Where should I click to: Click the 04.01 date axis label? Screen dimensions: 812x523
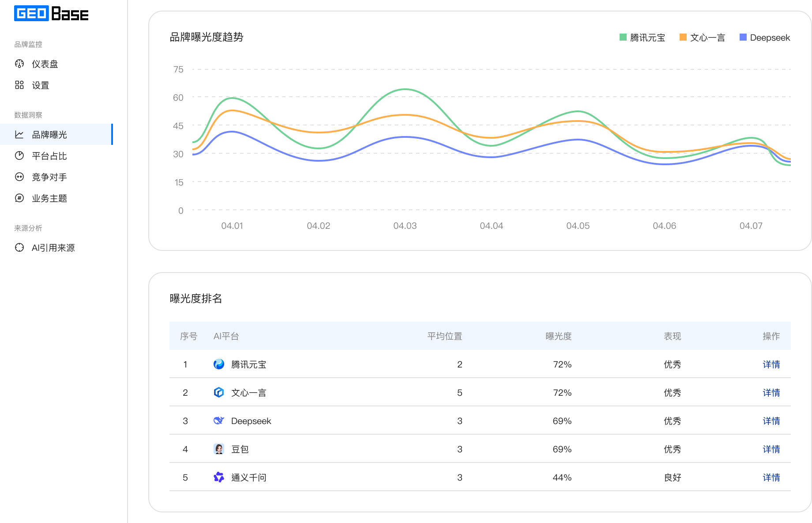click(232, 226)
